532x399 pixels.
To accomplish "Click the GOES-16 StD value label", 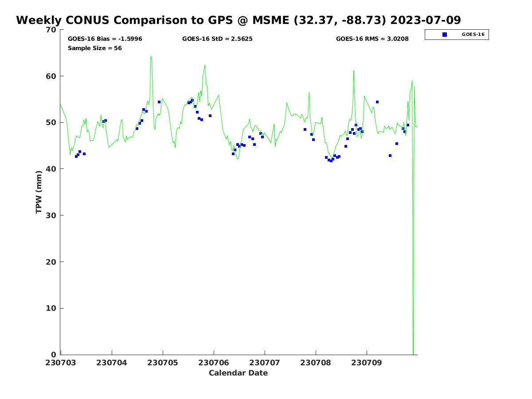I will pyautogui.click(x=217, y=39).
